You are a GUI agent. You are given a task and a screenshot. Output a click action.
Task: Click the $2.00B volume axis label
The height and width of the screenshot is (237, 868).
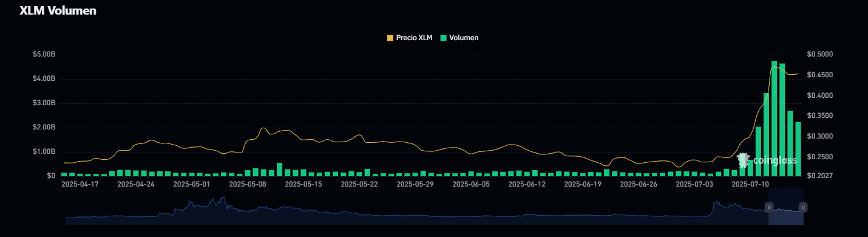44,128
